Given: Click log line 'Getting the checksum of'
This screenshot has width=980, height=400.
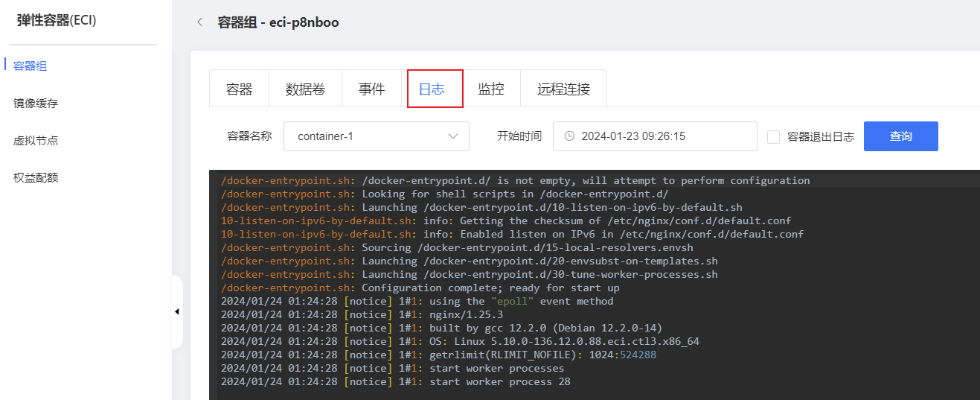Looking at the screenshot, I should click(x=506, y=220).
